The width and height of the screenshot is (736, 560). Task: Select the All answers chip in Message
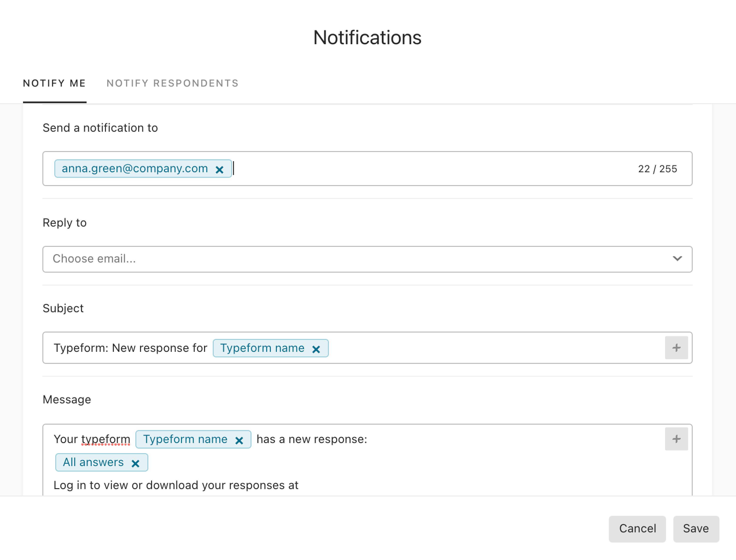(x=93, y=462)
